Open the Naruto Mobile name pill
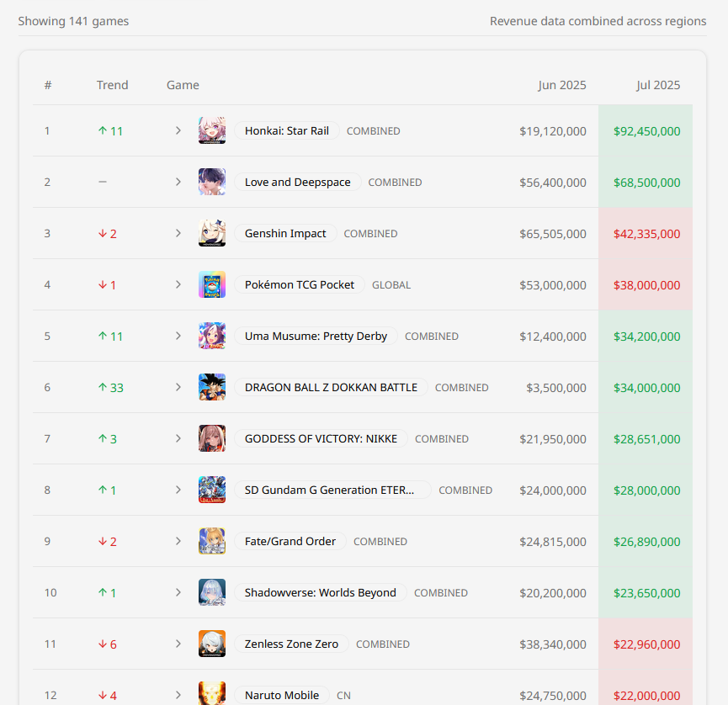728x705 pixels. tap(282, 695)
